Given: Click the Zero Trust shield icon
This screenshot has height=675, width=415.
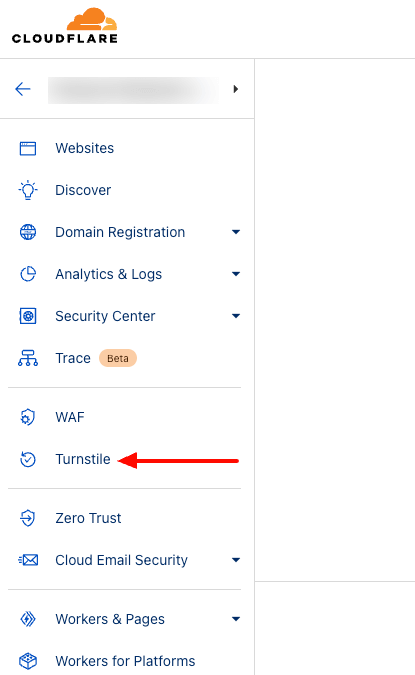Looking at the screenshot, I should 28,518.
